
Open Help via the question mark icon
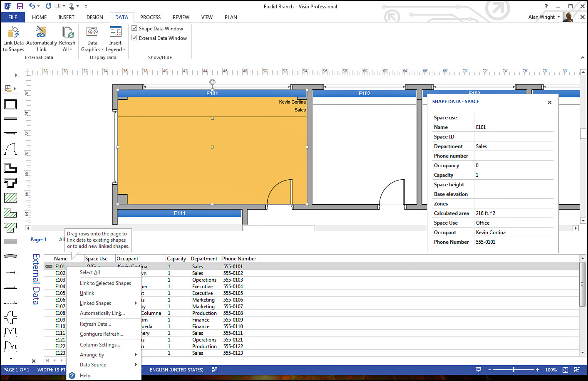546,6
